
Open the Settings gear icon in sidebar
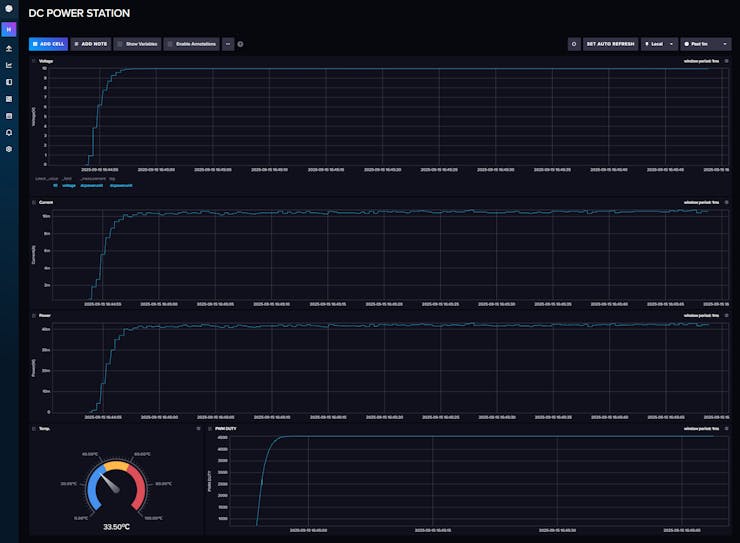pos(9,149)
